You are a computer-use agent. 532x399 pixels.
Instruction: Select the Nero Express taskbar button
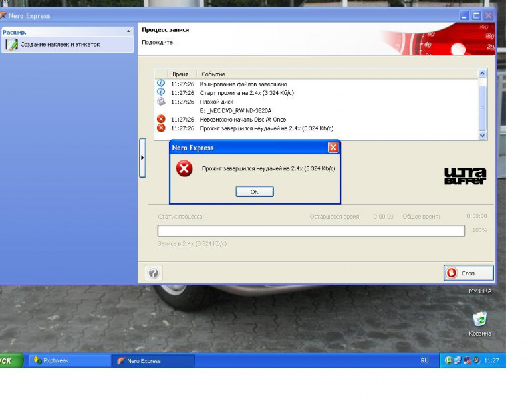tap(154, 361)
